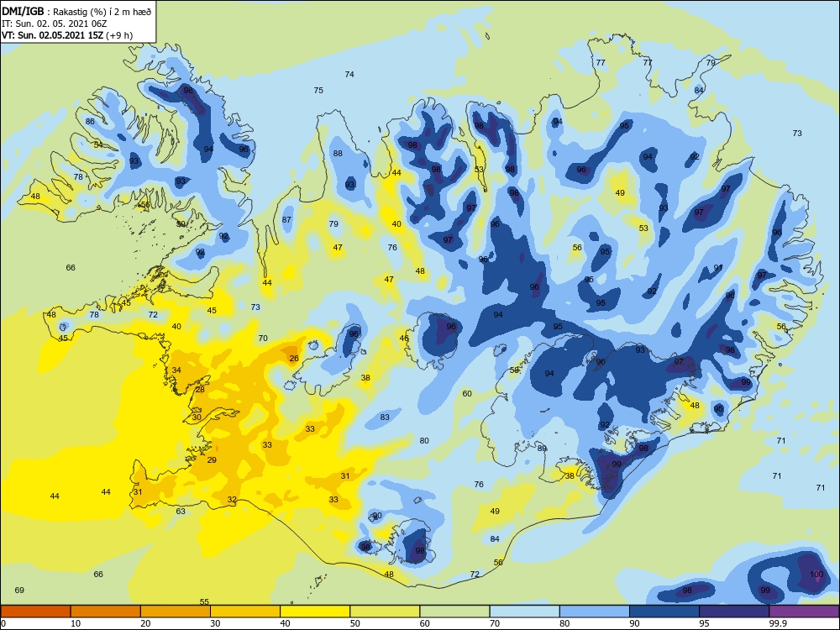The width and height of the screenshot is (840, 630).
Task: Click the orange 10–20 legend swatch
Action: (106, 612)
